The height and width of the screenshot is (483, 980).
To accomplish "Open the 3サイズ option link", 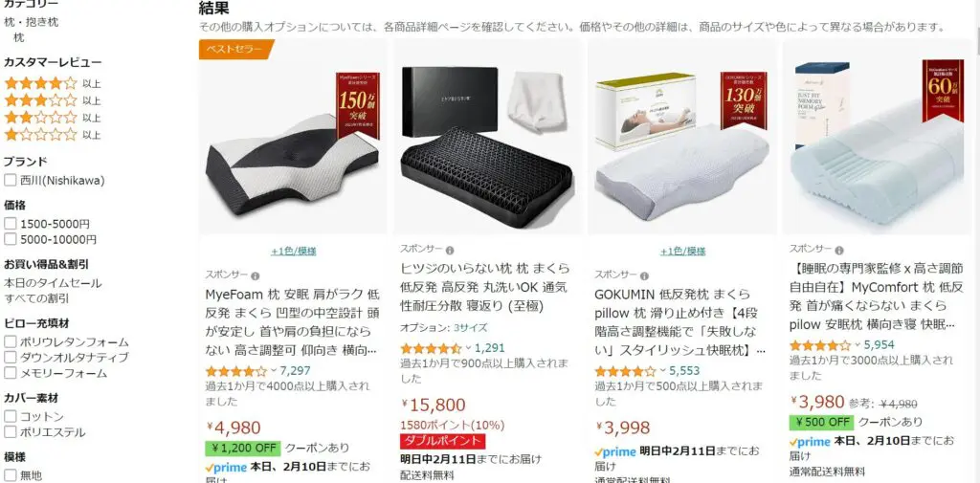I will pyautogui.click(x=471, y=327).
